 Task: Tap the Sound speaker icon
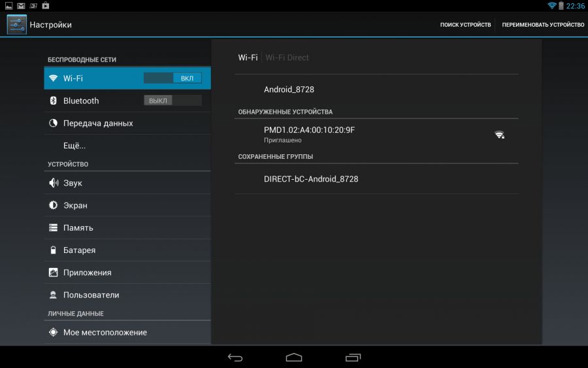coord(54,183)
